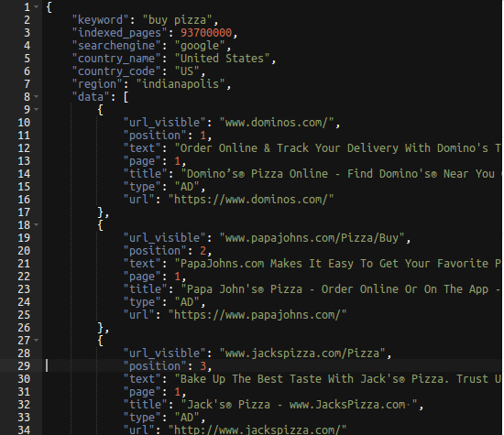504x435 pixels.
Task: Click the 93700000 indexed_pages value
Action: pos(206,33)
